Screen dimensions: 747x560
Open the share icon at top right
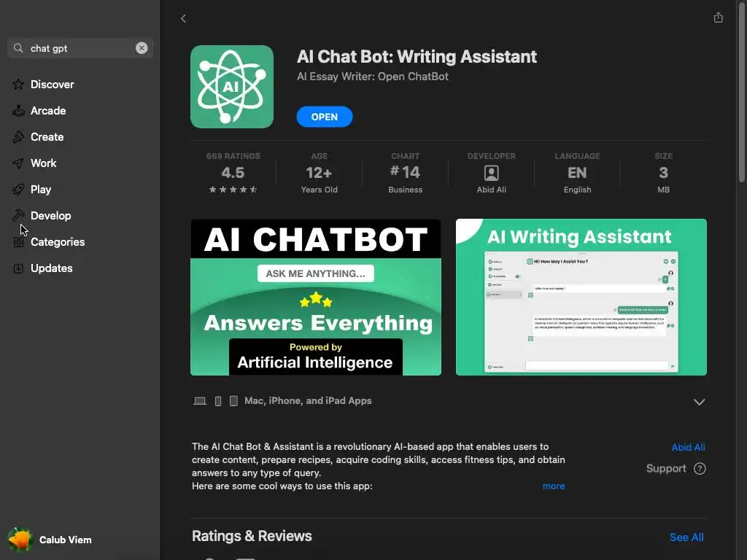718,17
